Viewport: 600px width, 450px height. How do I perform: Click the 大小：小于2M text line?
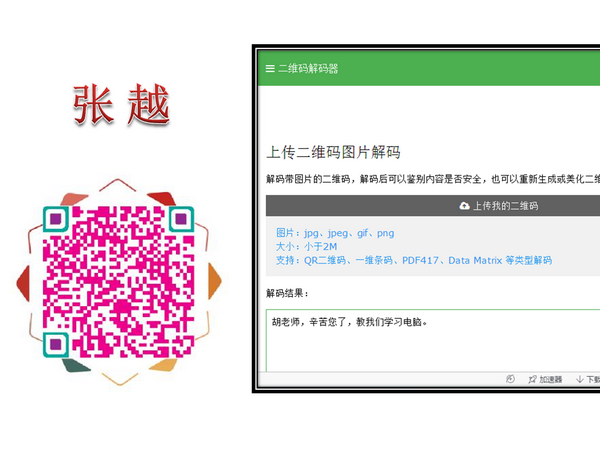tap(307, 246)
